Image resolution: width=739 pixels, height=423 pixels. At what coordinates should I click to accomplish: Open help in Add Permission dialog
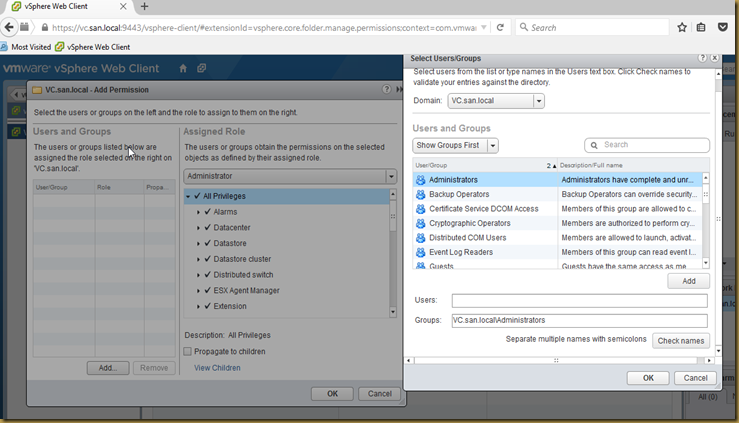tap(386, 89)
